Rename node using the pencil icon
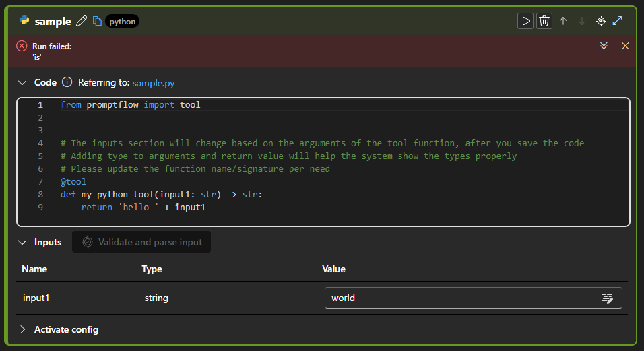The width and height of the screenshot is (644, 351). pos(82,21)
